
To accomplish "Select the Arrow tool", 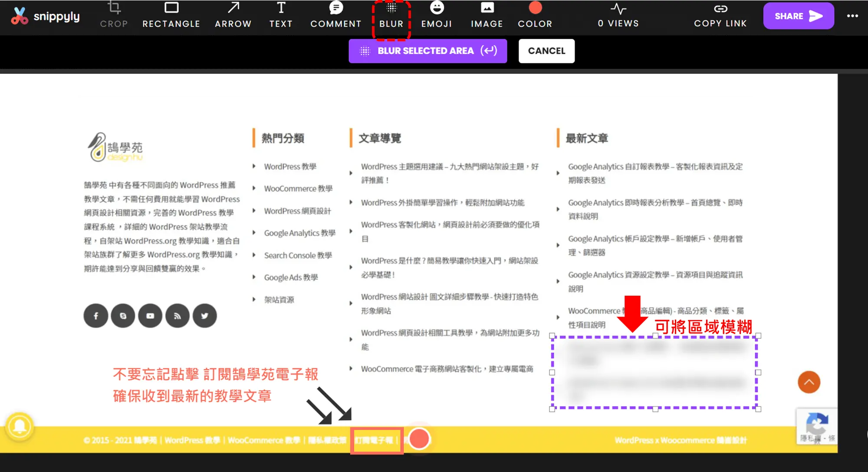I will pos(233,15).
